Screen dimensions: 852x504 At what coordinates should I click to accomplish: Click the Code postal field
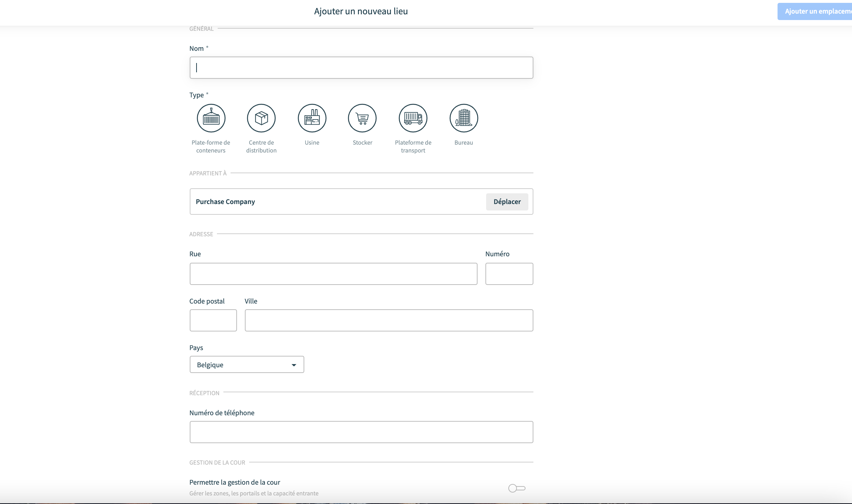pos(213,320)
